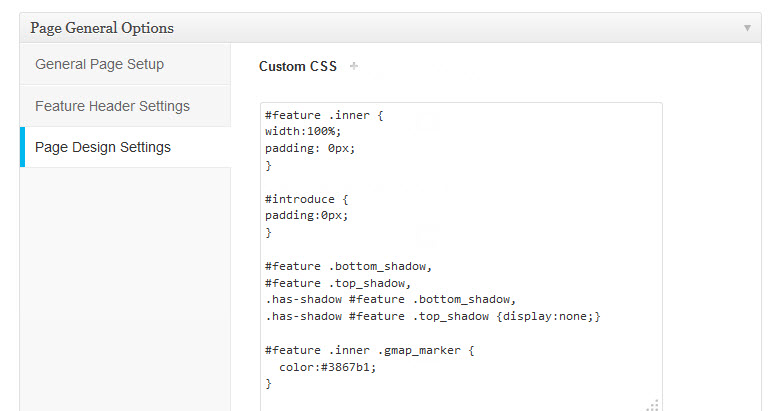Select the Page Design Settings tab

click(x=102, y=147)
